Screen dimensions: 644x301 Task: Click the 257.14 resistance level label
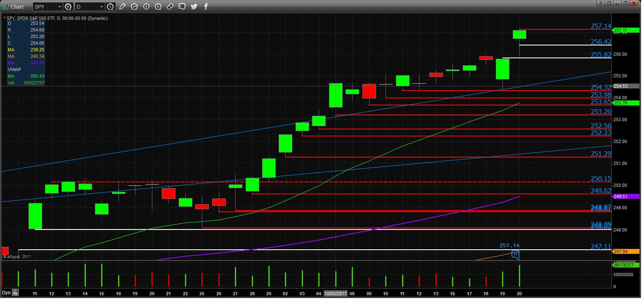[601, 26]
